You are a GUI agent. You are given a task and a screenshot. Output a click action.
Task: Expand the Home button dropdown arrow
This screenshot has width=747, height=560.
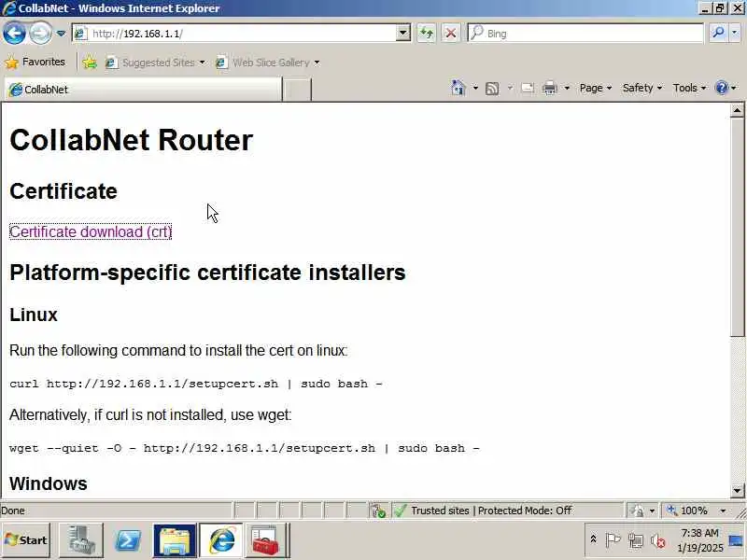475,88
